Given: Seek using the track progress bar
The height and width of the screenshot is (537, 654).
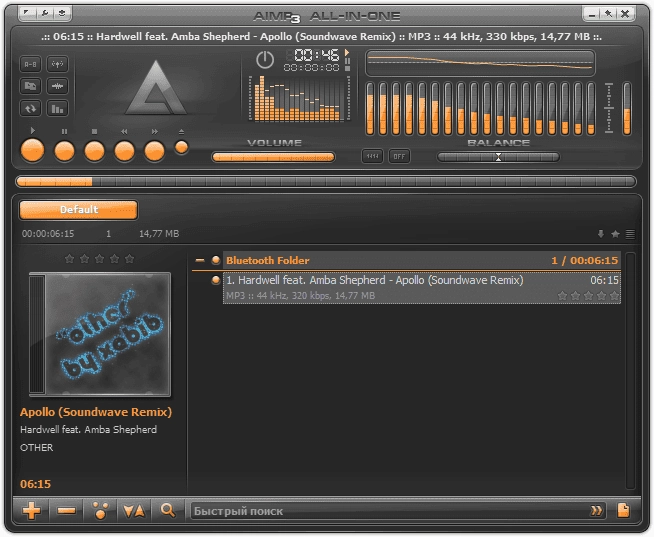Looking at the screenshot, I should pos(325,182).
